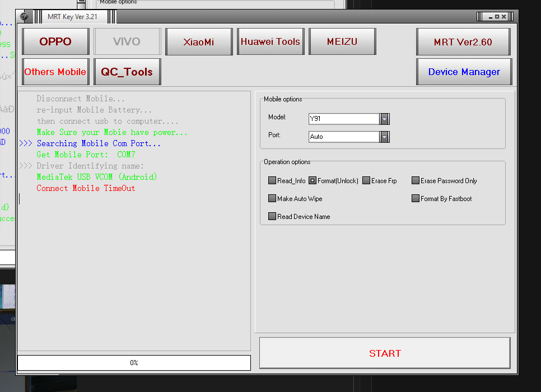The image size is (541, 392).
Task: Expand the Model dropdown arrow
Action: (x=384, y=119)
